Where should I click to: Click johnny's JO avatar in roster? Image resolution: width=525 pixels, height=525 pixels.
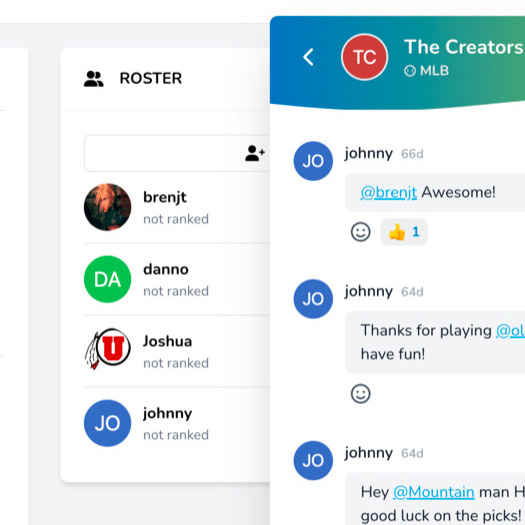(x=107, y=423)
